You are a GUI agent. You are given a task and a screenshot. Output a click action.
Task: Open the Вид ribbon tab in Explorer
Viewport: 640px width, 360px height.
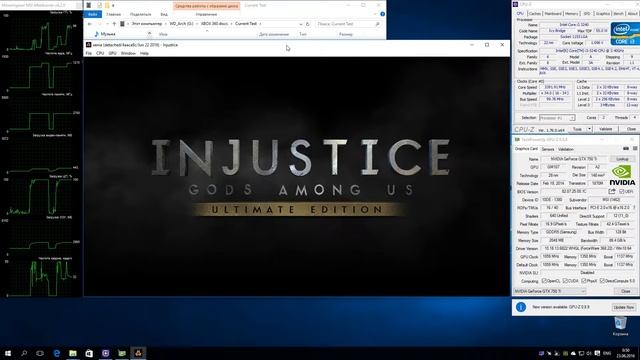coord(164,14)
